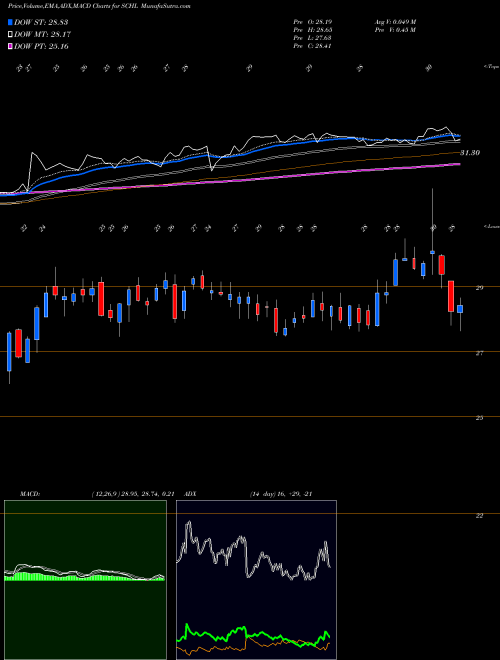Click inside the green MACD histogram panel
Image resolution: width=500 pixels, height=660 pixels.
(x=85, y=580)
